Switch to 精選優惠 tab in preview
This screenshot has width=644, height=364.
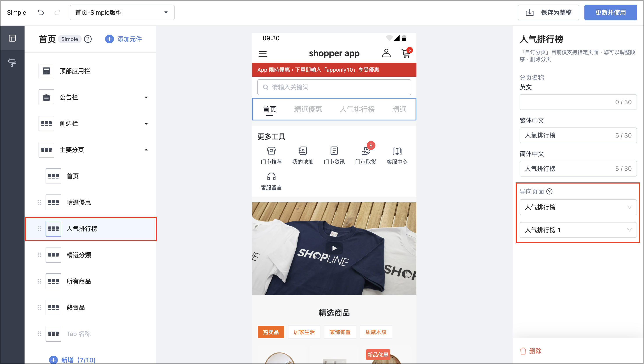coord(308,109)
